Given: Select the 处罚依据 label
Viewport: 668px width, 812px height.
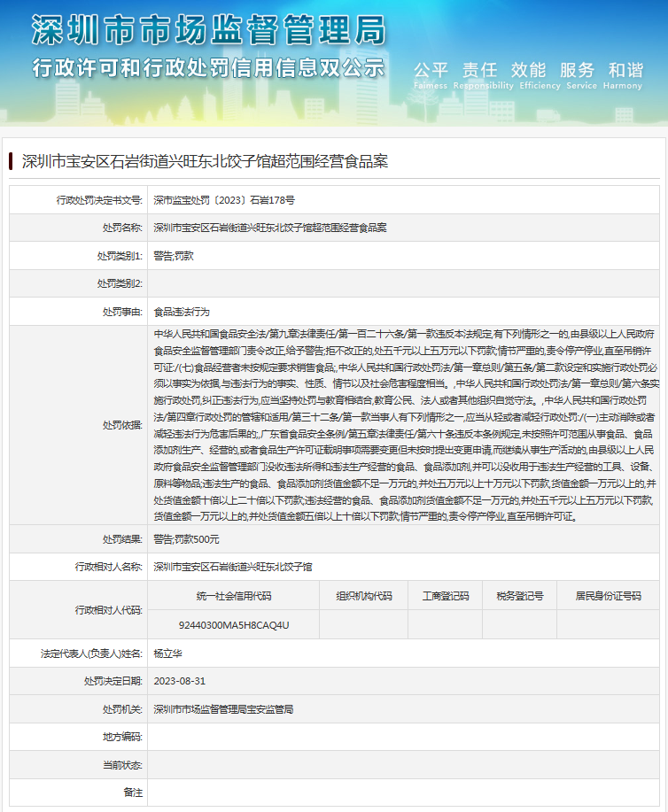Looking at the screenshot, I should [122, 425].
